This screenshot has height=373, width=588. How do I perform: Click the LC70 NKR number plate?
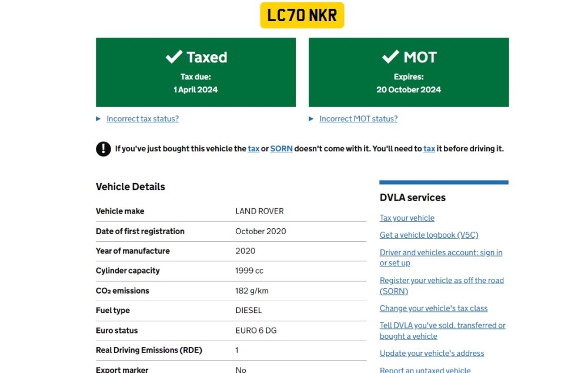coord(302,15)
